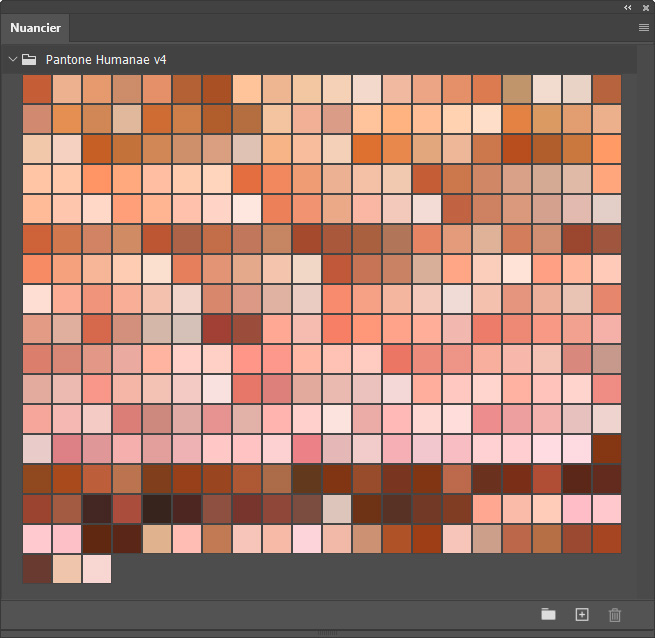
Task: Click the delete swatch trash icon
Action: (615, 614)
